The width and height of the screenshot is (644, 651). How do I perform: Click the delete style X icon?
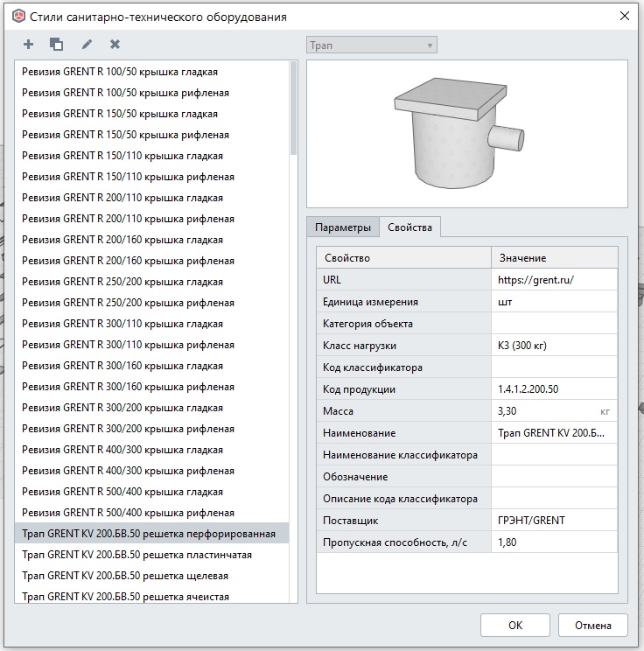pyautogui.click(x=115, y=44)
